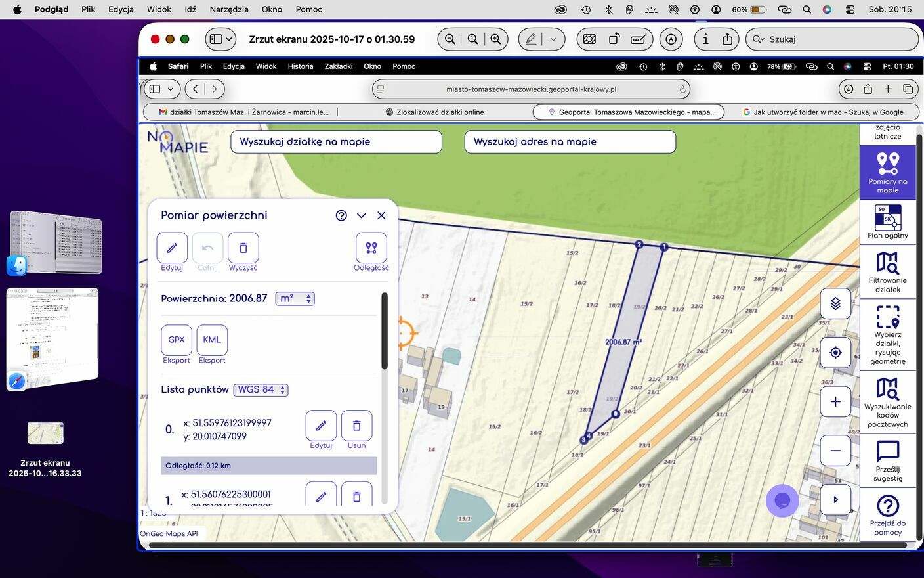This screenshot has width=924, height=578.
Task: Click the circled pen markup icon
Action: click(671, 39)
